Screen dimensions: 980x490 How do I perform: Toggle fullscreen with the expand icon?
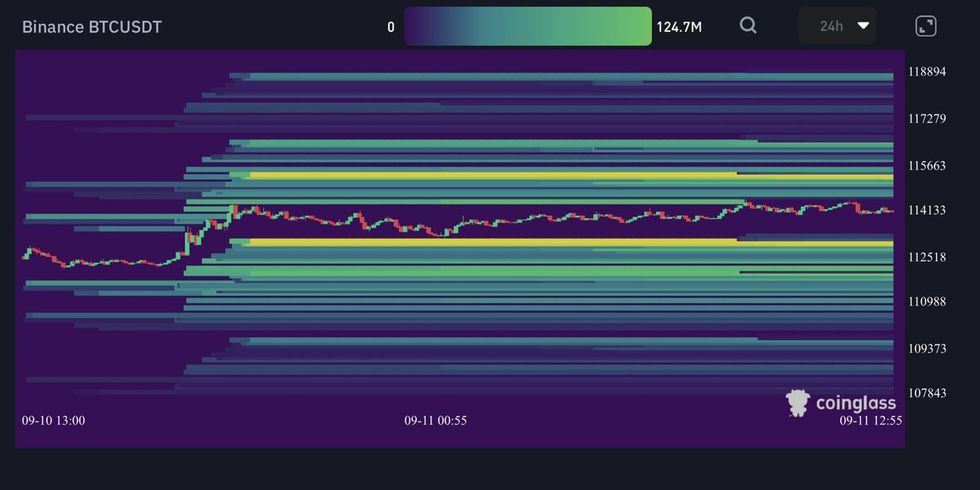pos(926,25)
